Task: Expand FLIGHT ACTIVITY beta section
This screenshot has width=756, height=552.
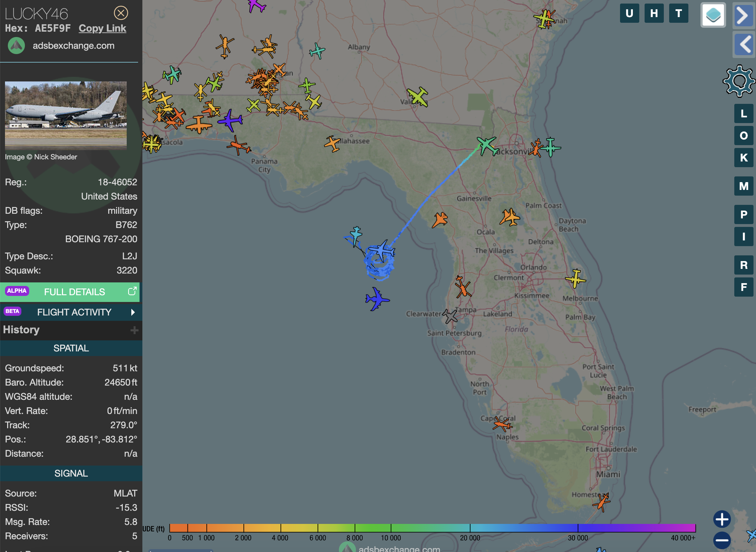Action: coord(71,312)
